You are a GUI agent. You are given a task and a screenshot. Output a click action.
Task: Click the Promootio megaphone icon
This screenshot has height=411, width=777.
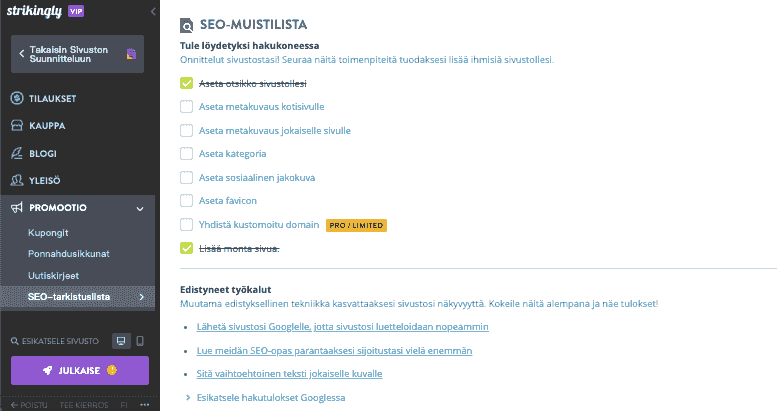click(17, 208)
